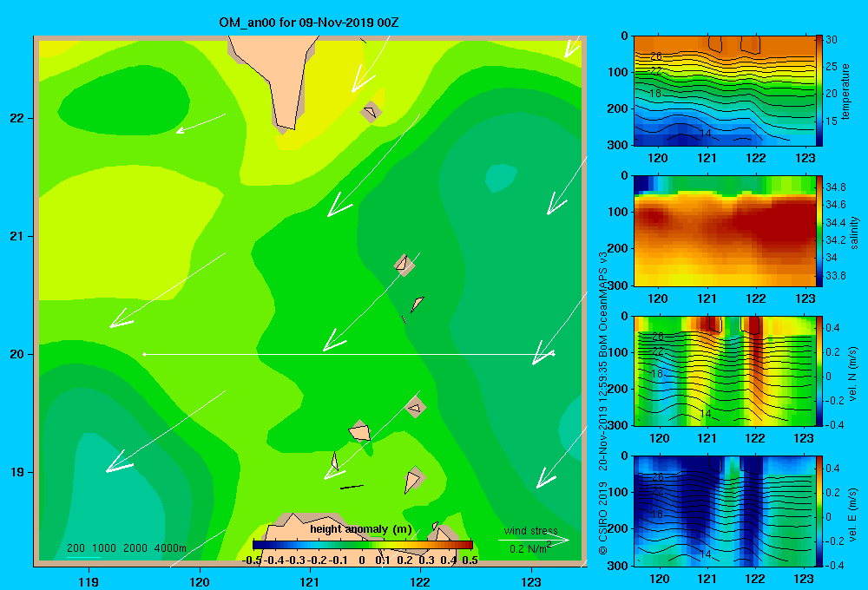Click the '33.8' tick on salinity scale
This screenshot has height=590, width=868.
836,276
